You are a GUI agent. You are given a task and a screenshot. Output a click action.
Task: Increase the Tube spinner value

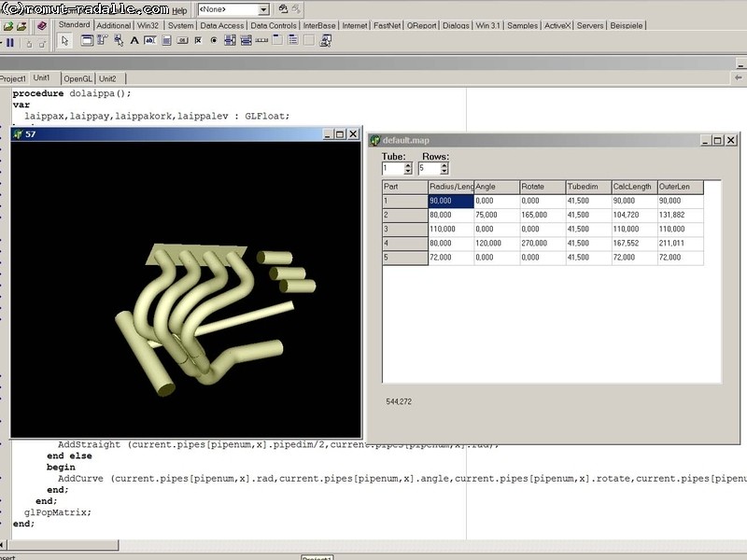coord(408,165)
